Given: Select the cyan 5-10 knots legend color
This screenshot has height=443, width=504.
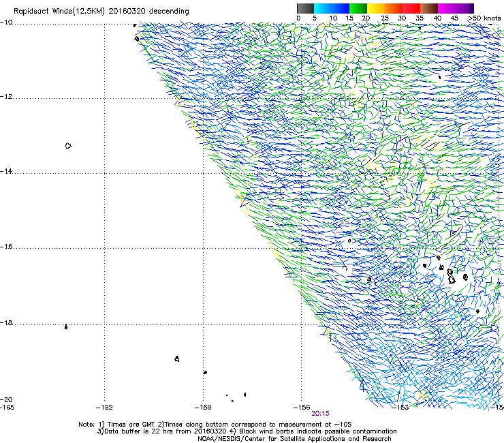Looking at the screenshot, I should tap(323, 8).
